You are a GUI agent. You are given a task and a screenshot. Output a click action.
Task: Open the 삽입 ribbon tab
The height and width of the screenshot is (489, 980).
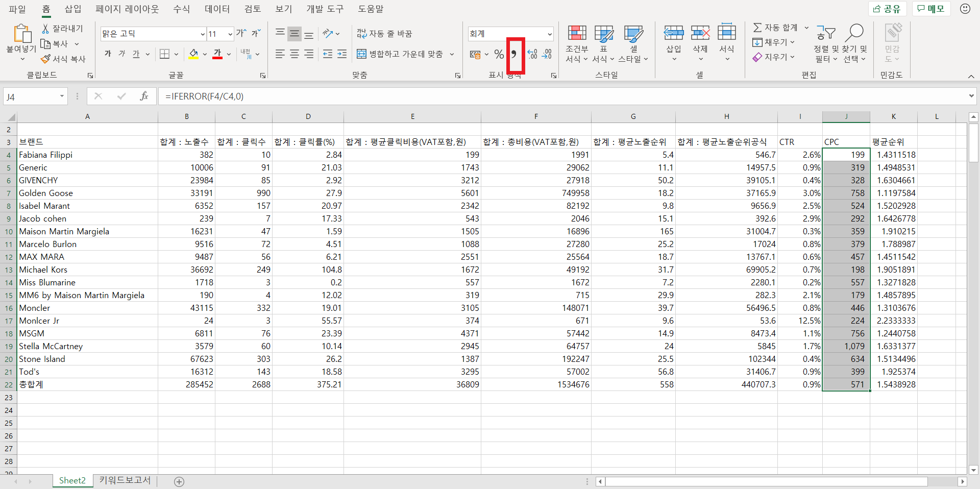(73, 9)
